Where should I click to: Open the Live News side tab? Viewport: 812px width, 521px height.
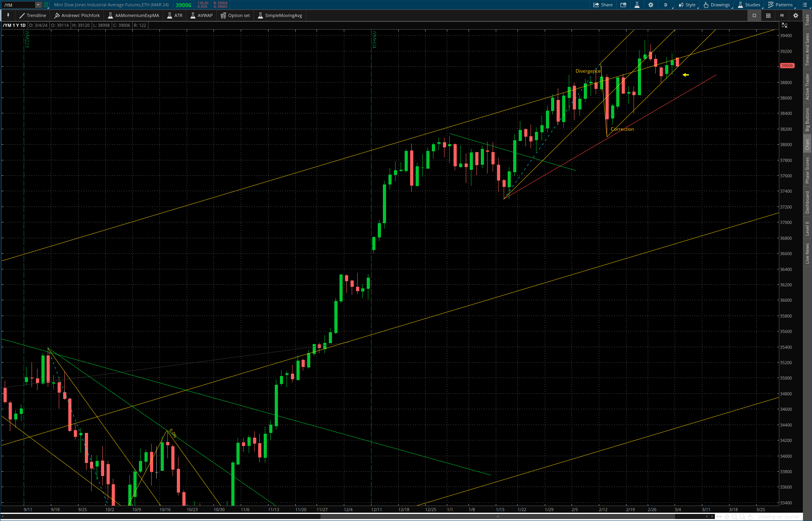click(x=807, y=253)
